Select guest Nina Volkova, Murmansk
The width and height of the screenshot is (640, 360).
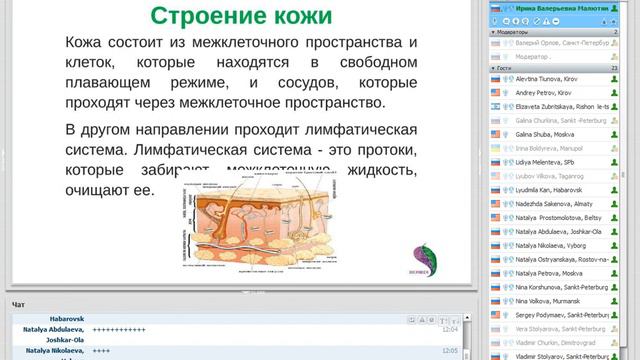click(554, 301)
